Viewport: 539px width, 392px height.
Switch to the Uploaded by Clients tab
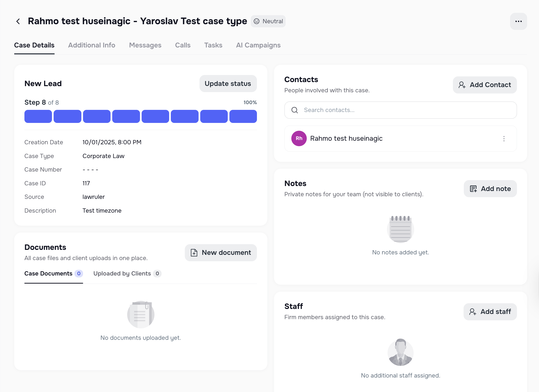(122, 274)
